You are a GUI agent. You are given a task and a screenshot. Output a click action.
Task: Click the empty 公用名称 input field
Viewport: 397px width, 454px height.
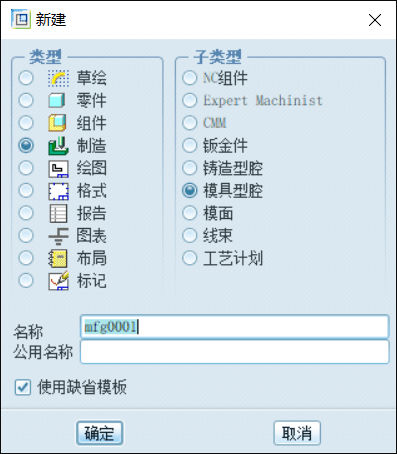tap(235, 351)
